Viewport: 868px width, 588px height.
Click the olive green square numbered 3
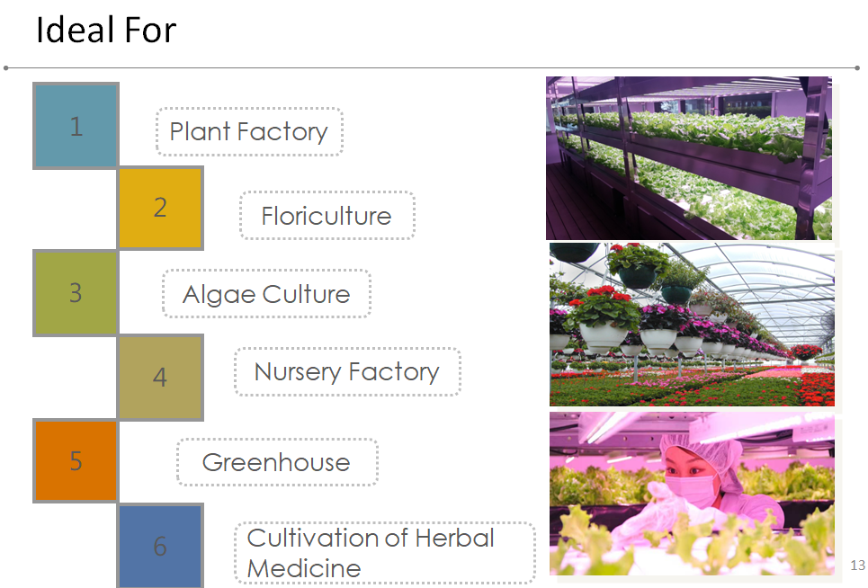coord(76,292)
